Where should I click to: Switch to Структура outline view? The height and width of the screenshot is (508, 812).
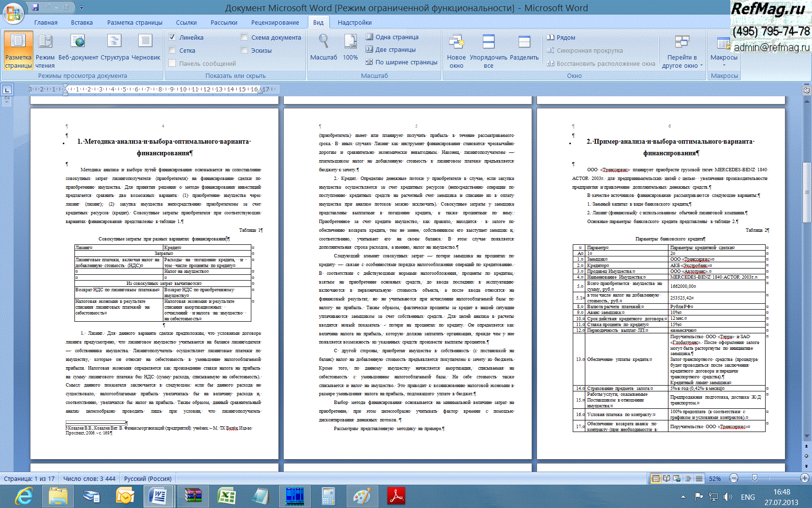(x=115, y=43)
